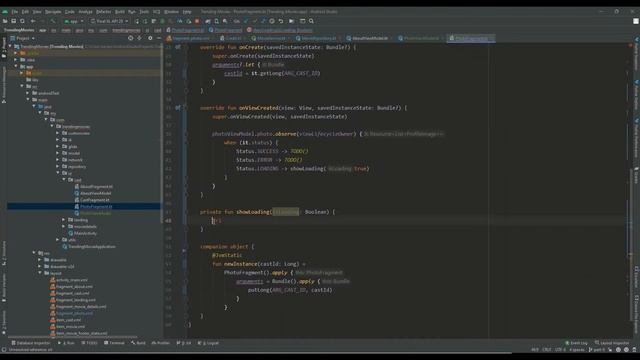The width and height of the screenshot is (640, 360).
Task: Open the Layout Inspector
Action: tap(612, 343)
